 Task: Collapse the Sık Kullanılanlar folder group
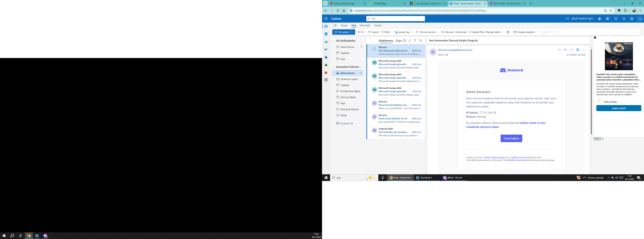[x=334, y=41]
